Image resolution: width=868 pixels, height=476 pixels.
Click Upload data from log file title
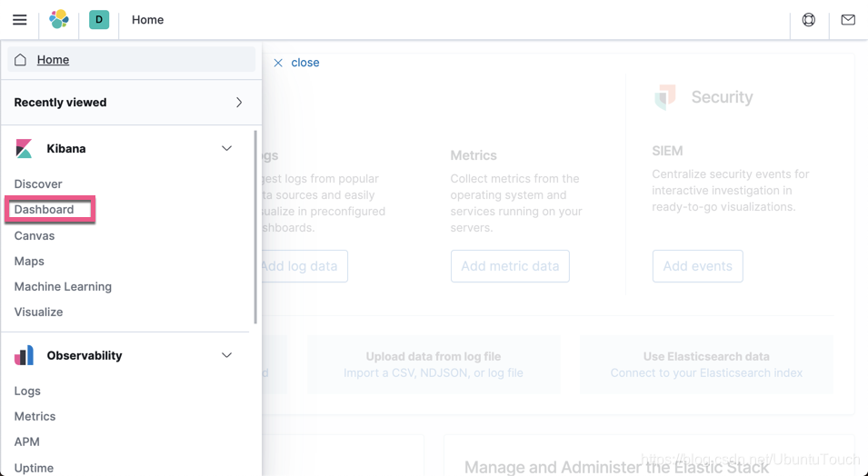click(434, 356)
